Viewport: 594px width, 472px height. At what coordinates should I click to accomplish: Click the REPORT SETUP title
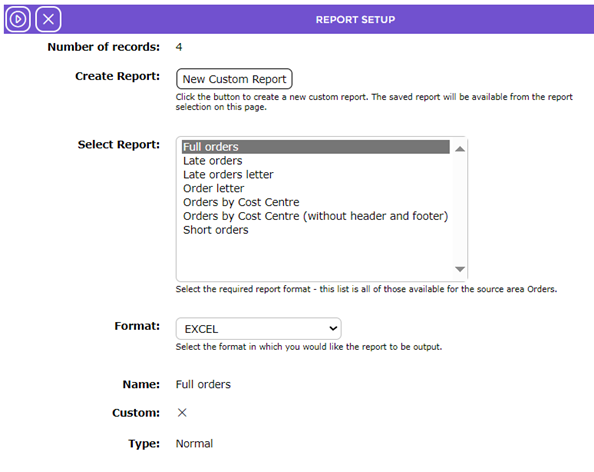point(355,20)
